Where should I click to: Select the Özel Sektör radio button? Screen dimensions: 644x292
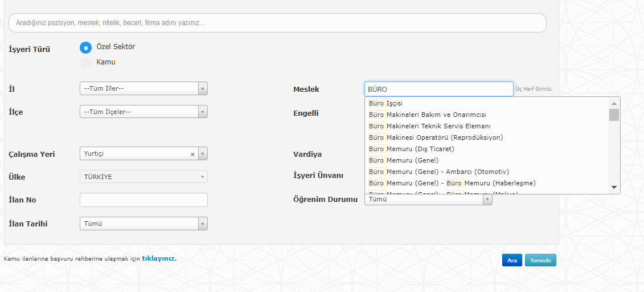(85, 47)
